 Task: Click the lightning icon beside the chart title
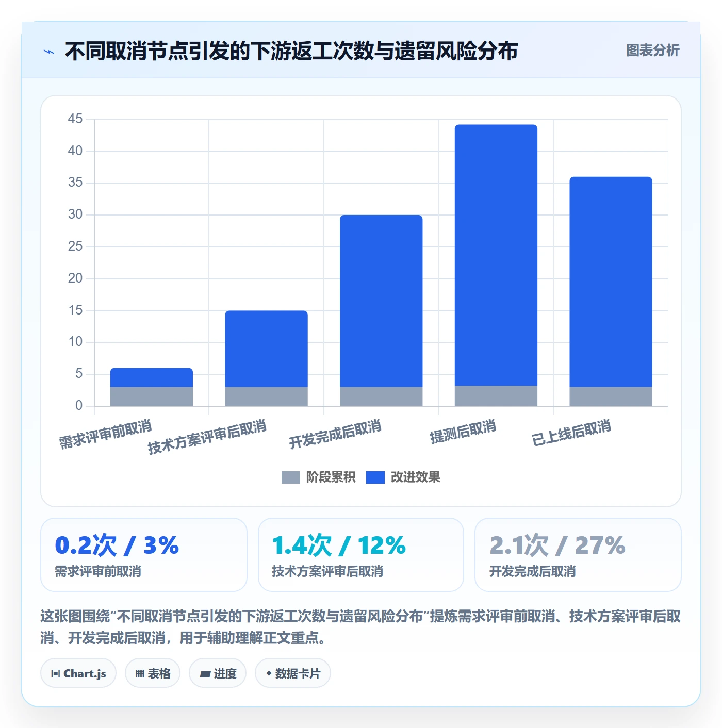[49, 52]
